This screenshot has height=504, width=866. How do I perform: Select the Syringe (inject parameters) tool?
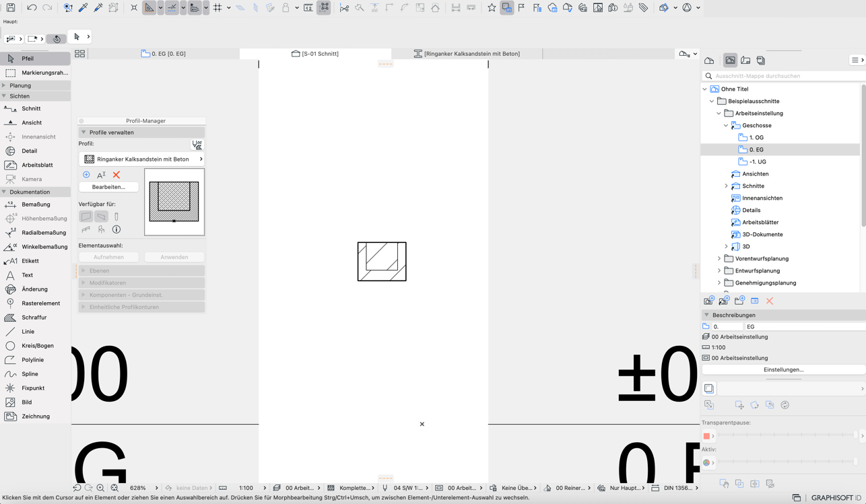(x=98, y=8)
